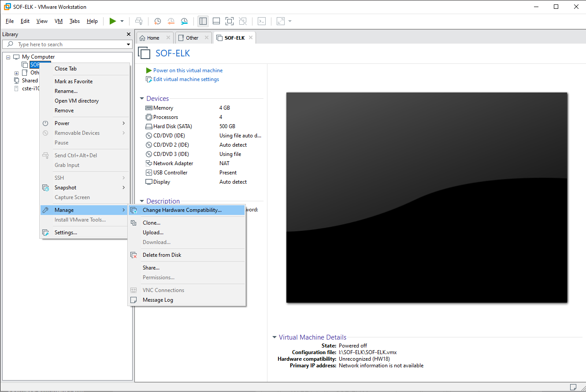
Task: Collapse the Description section
Action: [x=142, y=201]
